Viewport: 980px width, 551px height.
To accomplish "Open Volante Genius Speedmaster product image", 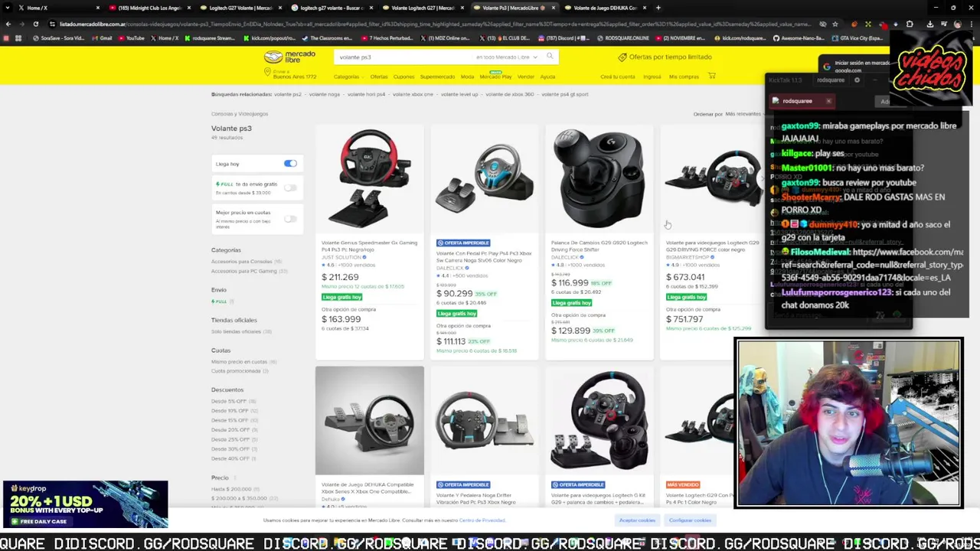I will [x=369, y=178].
